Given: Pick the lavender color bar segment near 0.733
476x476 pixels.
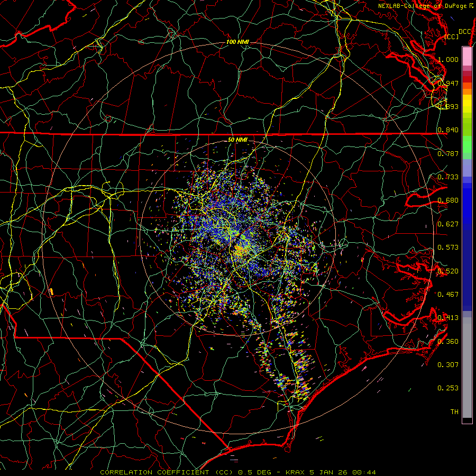Looking at the screenshot, I should coord(467,168).
